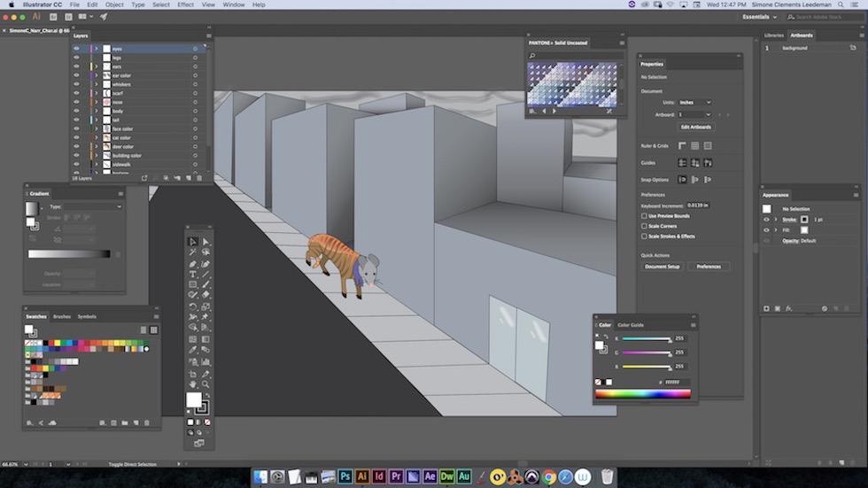Expand the ear color layer
Screen dimensions: 868x488
[x=97, y=75]
